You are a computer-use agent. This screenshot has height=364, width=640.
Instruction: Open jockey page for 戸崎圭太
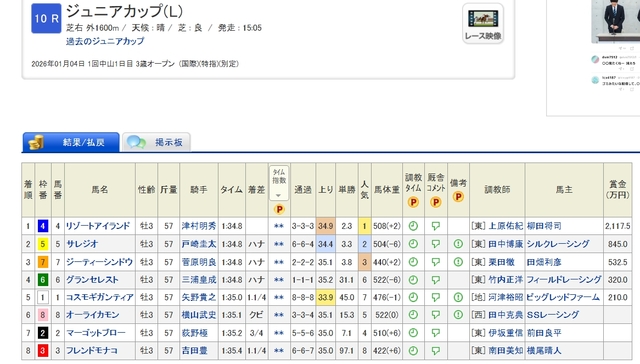[199, 244]
